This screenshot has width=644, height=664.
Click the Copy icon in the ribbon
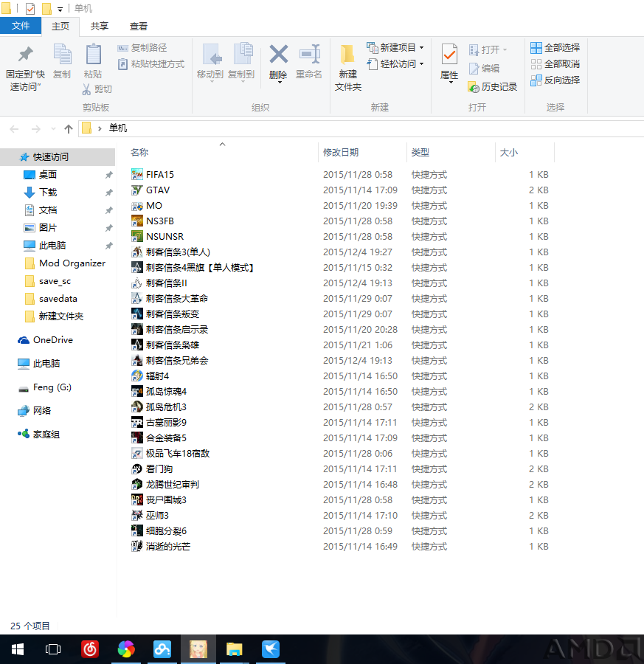tap(62, 54)
